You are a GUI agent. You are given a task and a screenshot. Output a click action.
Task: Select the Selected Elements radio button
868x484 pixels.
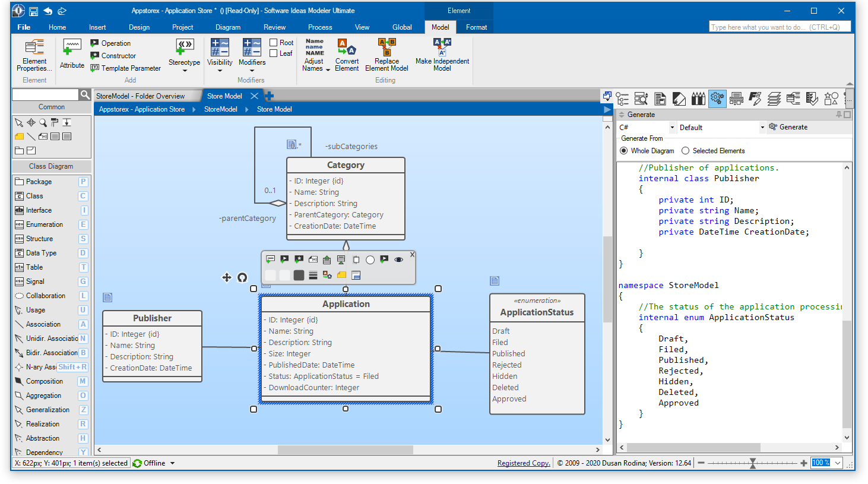(x=686, y=151)
